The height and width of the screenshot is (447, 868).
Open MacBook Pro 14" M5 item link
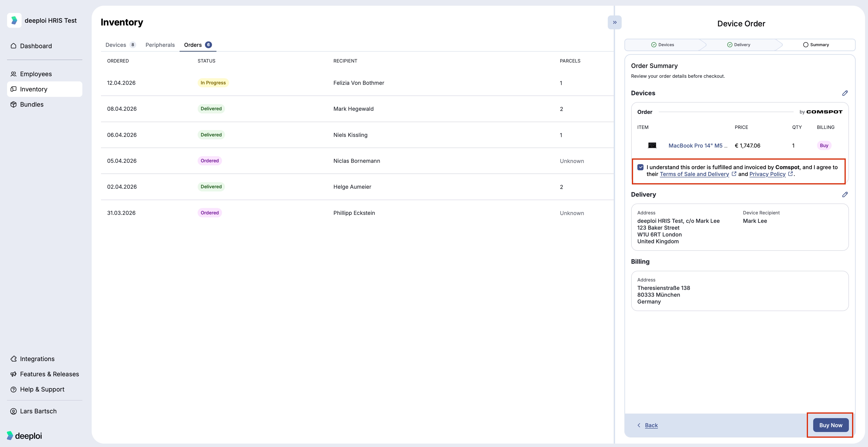698,146
